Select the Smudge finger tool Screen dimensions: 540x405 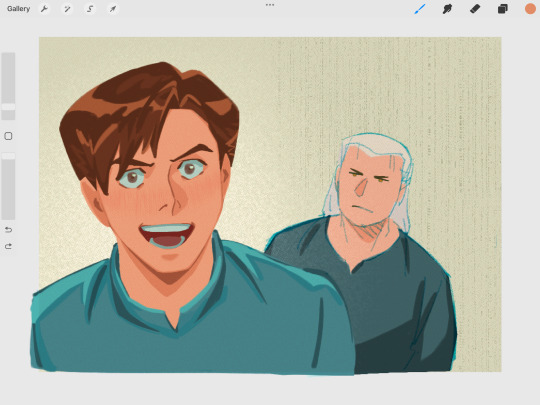click(x=447, y=9)
